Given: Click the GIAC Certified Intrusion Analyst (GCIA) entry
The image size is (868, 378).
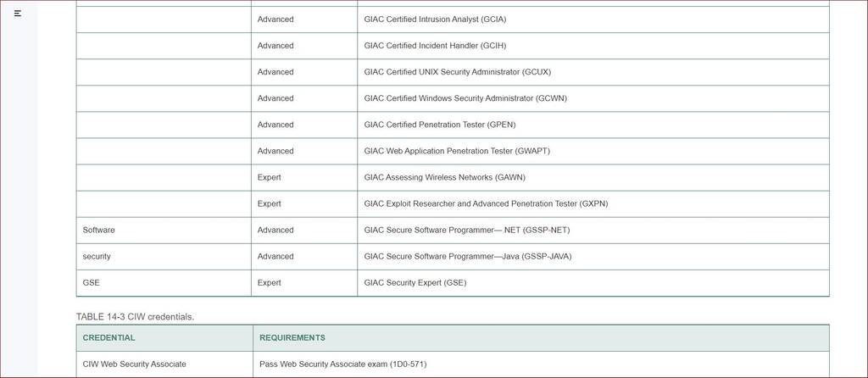Looking at the screenshot, I should pyautogui.click(x=435, y=19).
